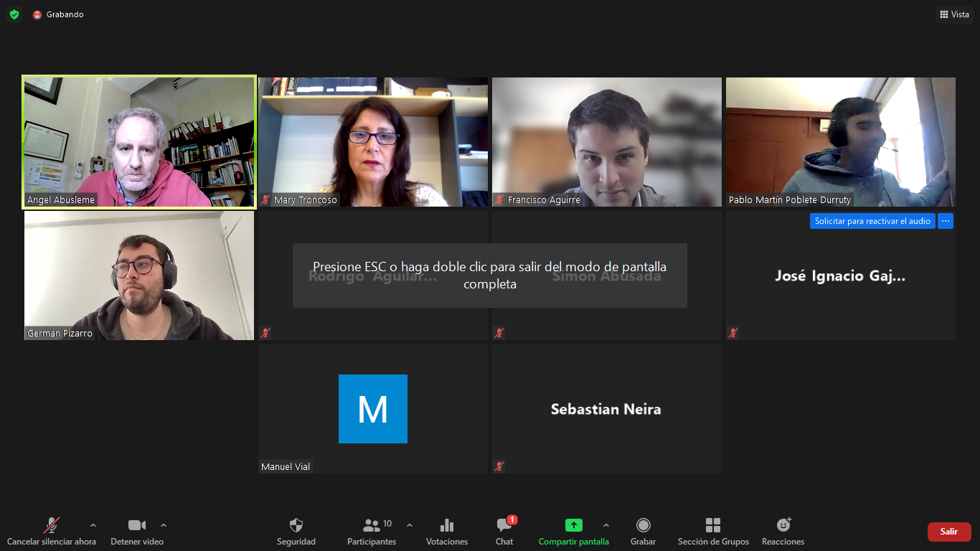The image size is (980, 551).
Task: Click muted mic icon on Sebastian Neira tile
Action: point(500,466)
